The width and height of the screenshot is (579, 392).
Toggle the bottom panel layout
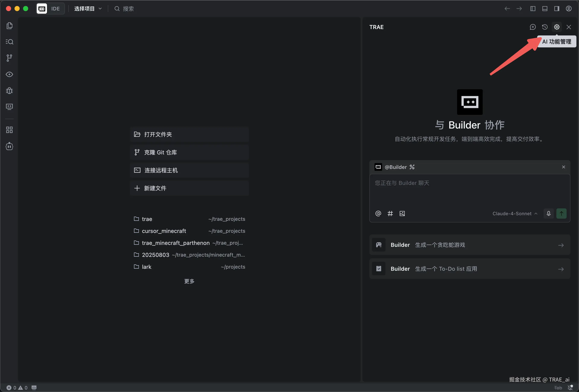click(545, 9)
